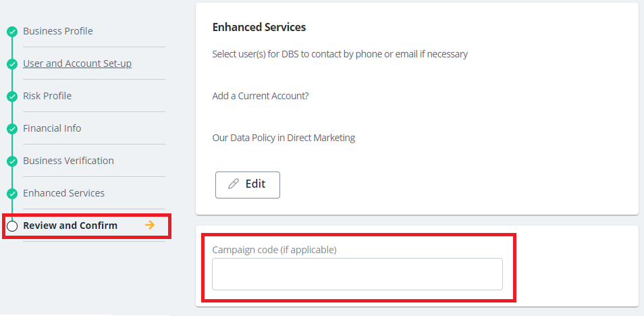Click the empty circle beside Review and Confirm
The width and height of the screenshot is (644, 316).
11,226
